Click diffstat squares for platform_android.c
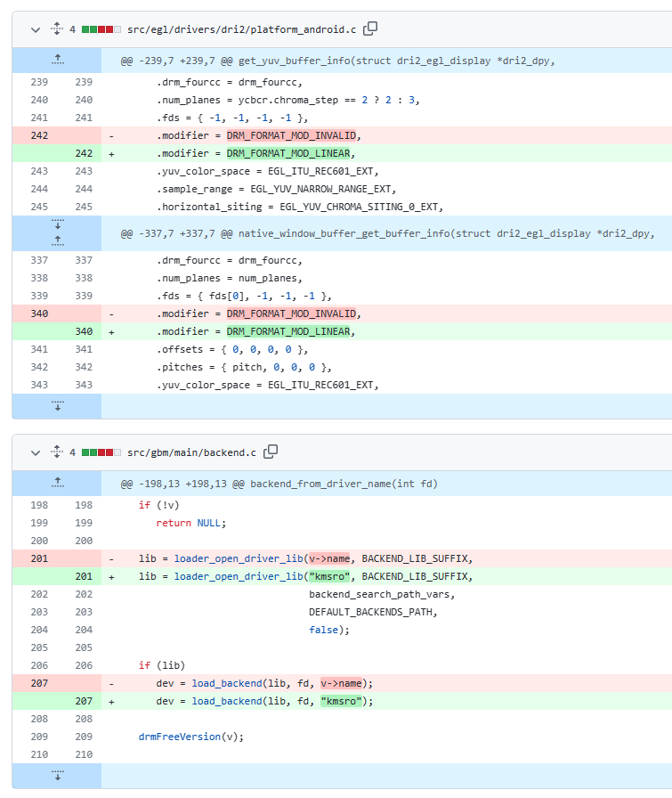This screenshot has height=798, width=672. pos(101,29)
